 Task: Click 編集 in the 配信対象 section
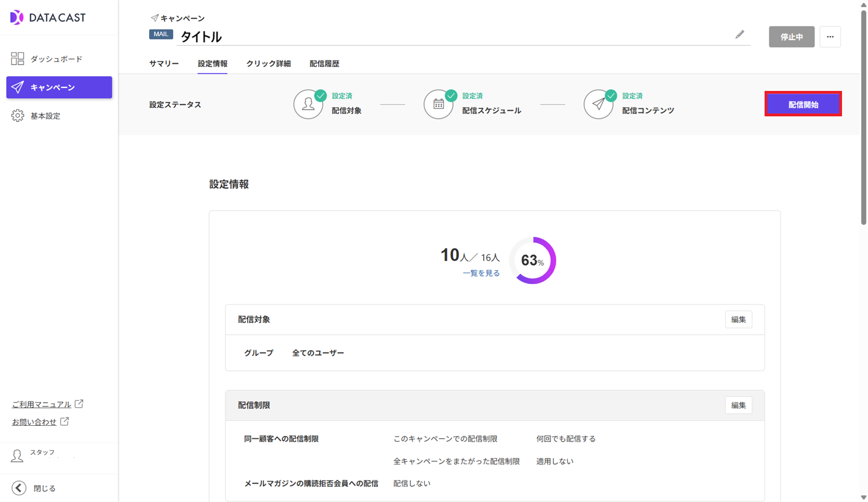(x=738, y=320)
